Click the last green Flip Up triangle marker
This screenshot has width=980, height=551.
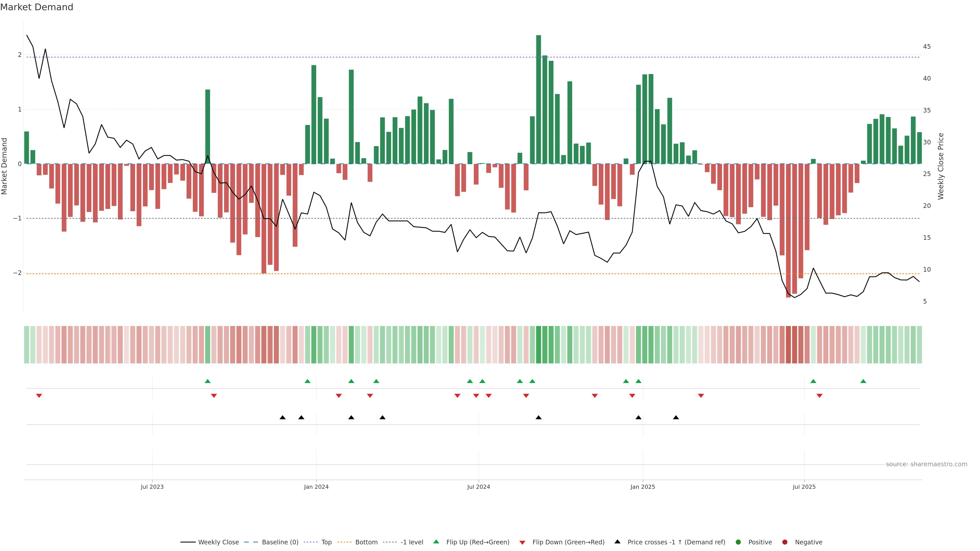tap(863, 381)
